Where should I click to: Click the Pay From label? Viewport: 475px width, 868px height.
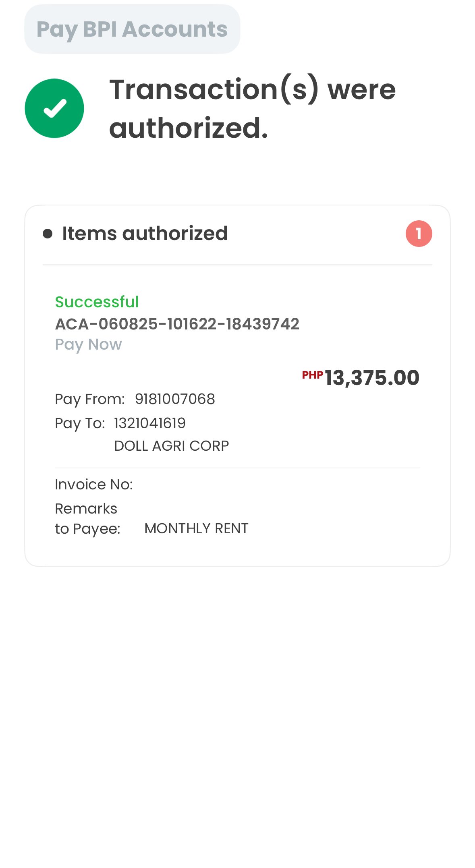tap(90, 399)
